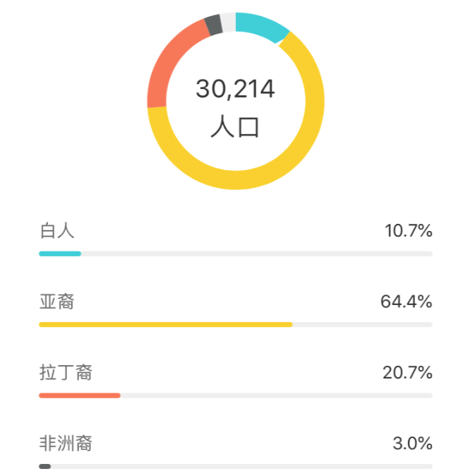The image size is (473, 476).
Task: Select the 亚裔 category label
Action: 56,302
